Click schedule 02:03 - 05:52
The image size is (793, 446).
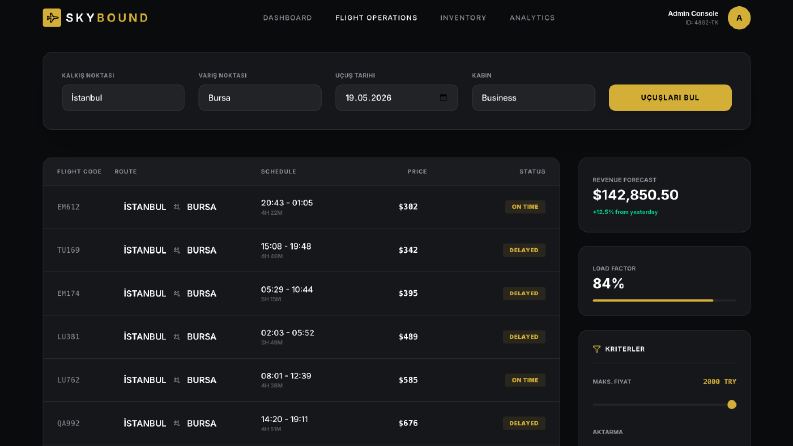[x=287, y=333]
